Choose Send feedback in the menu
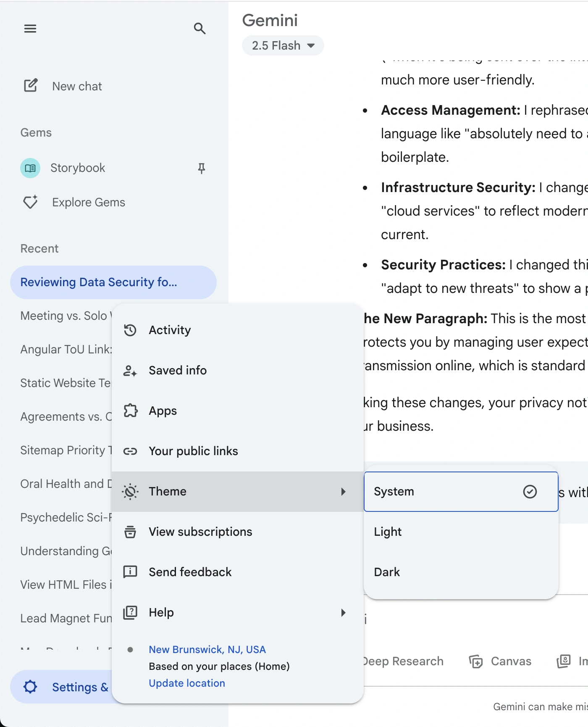Screen dimensions: 588x727 click(x=190, y=572)
